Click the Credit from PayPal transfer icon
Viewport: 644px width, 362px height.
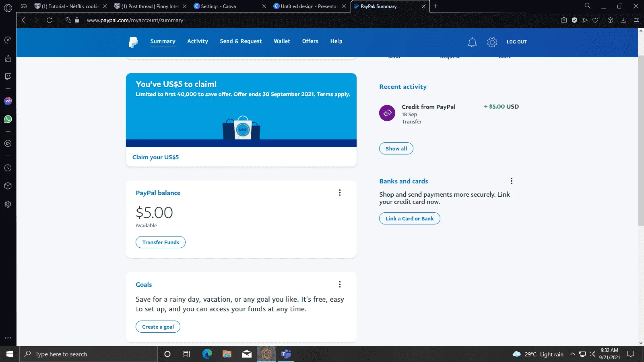point(387,113)
